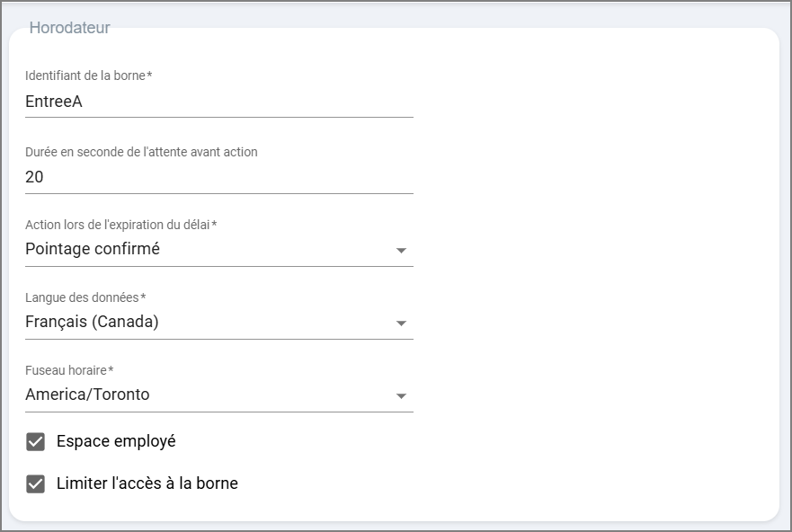Click the Espace employé checkbox label text
Image resolution: width=792 pixels, height=532 pixels.
[x=116, y=441]
